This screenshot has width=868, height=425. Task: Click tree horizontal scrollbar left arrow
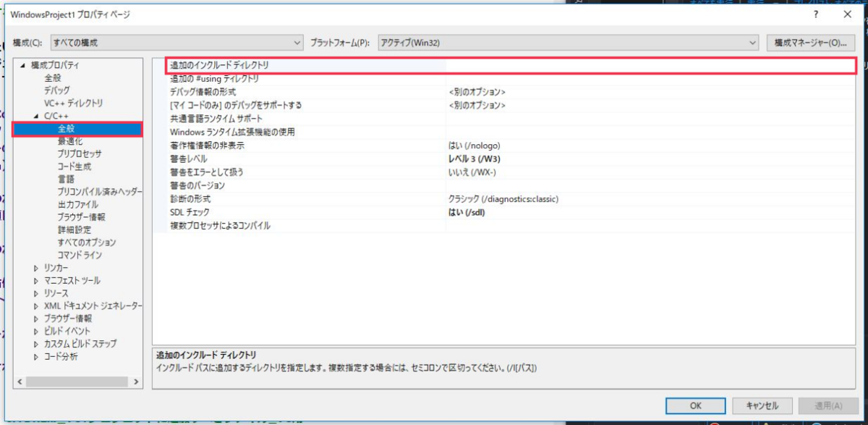coord(20,380)
